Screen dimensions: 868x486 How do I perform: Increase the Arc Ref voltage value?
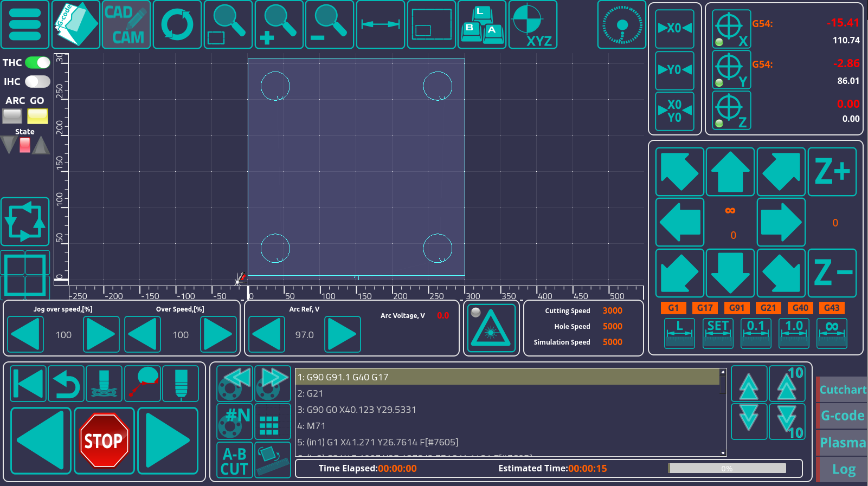tap(342, 335)
